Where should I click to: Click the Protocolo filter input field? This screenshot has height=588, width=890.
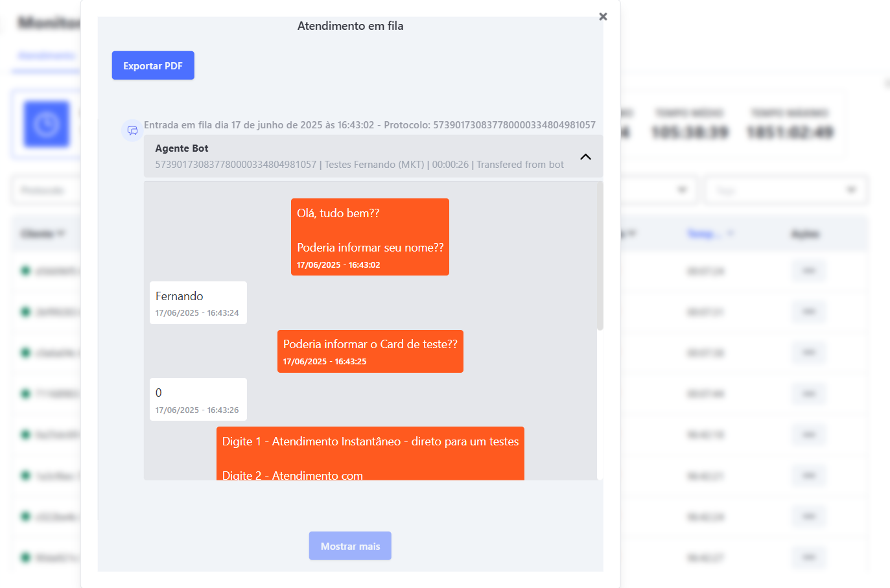pyautogui.click(x=45, y=191)
